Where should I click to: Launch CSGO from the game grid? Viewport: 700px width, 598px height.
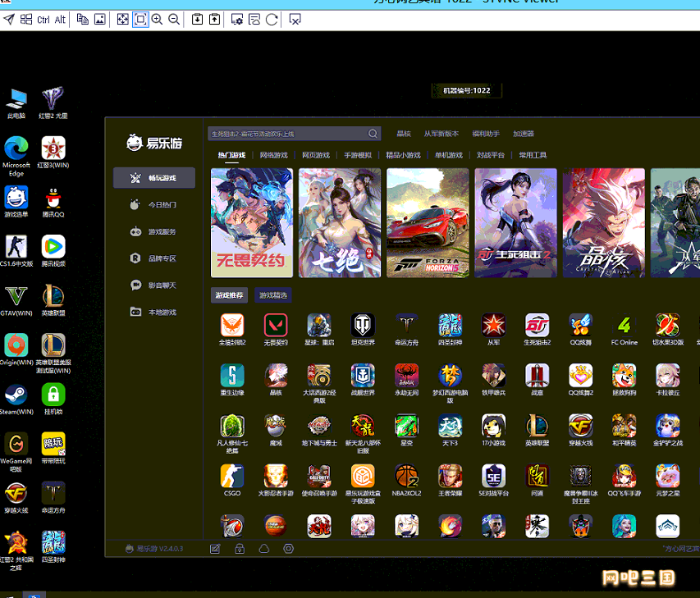(232, 480)
